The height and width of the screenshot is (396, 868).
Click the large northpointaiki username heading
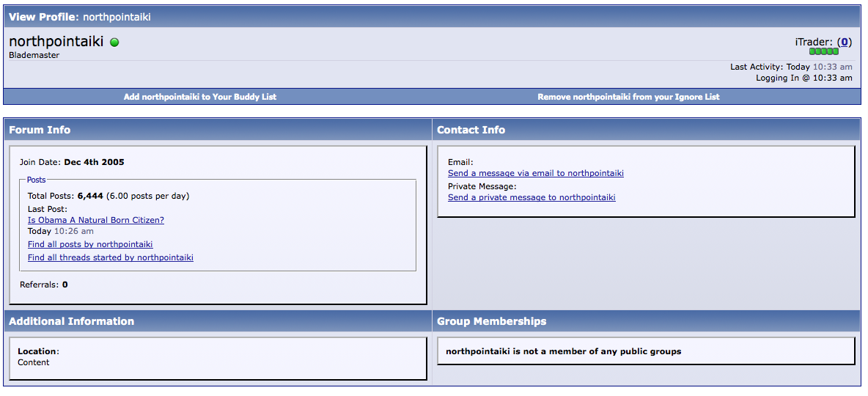point(56,42)
